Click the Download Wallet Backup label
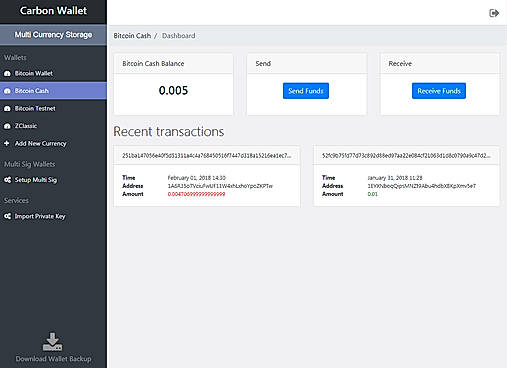 click(53, 359)
